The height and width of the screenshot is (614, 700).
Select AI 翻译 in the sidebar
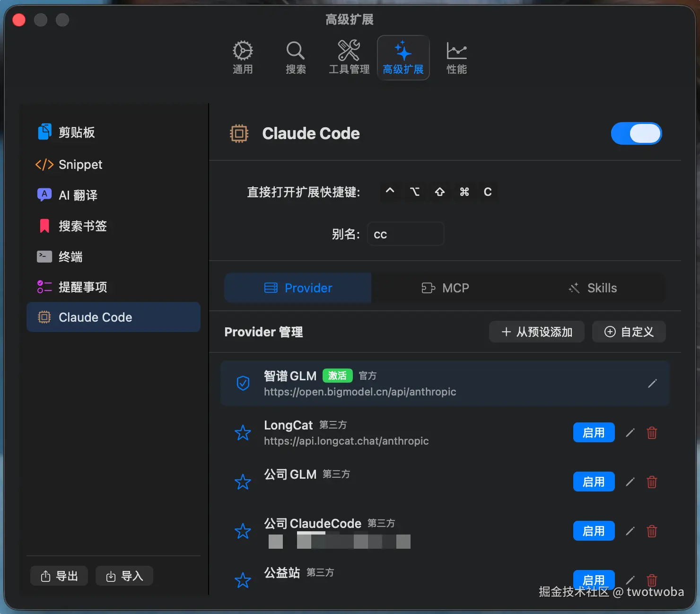click(x=114, y=195)
